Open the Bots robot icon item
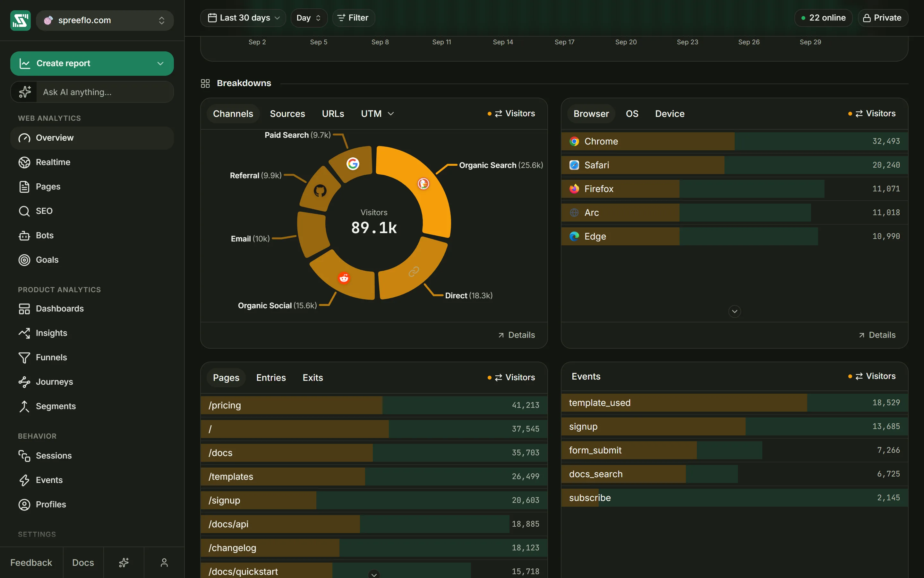The width and height of the screenshot is (924, 578). 24,235
